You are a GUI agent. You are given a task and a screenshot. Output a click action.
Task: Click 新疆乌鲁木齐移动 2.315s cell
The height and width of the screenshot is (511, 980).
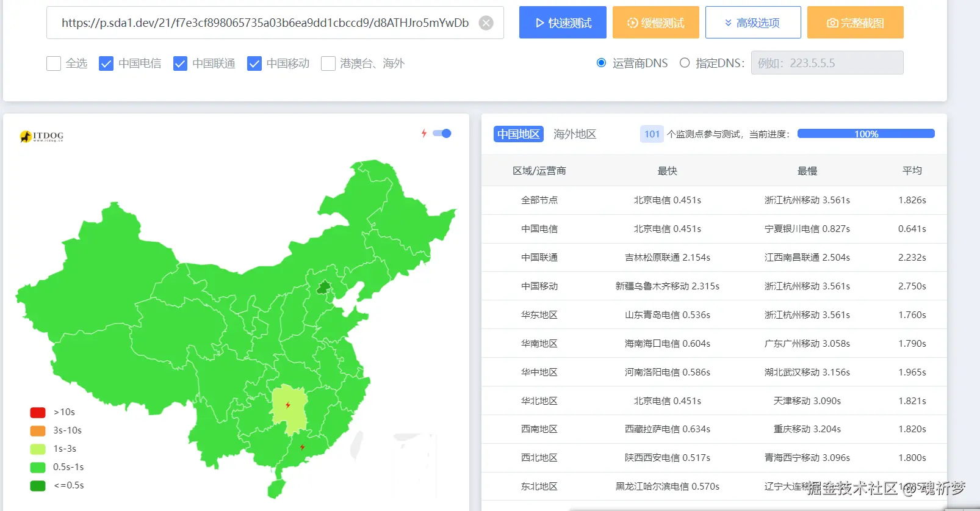tap(667, 286)
